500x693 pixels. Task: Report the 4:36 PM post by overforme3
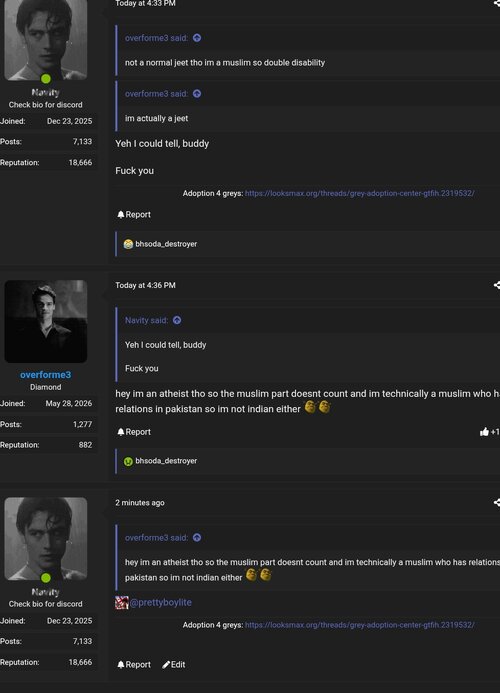[x=134, y=432]
